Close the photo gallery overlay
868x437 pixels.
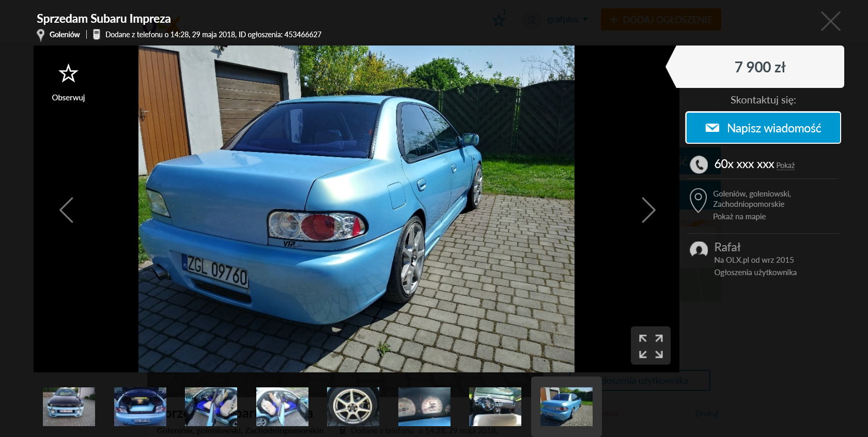click(830, 21)
